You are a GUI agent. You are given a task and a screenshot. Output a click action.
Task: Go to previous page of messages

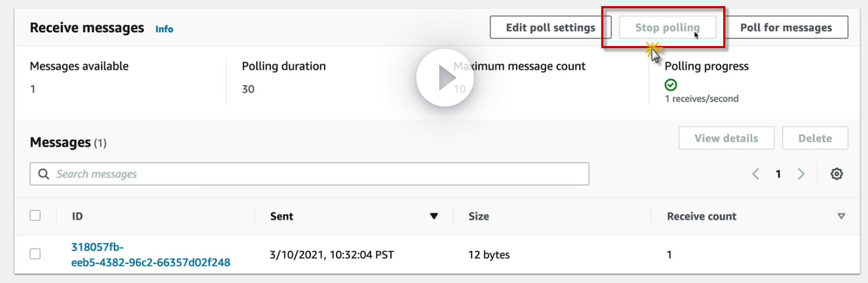click(x=755, y=174)
